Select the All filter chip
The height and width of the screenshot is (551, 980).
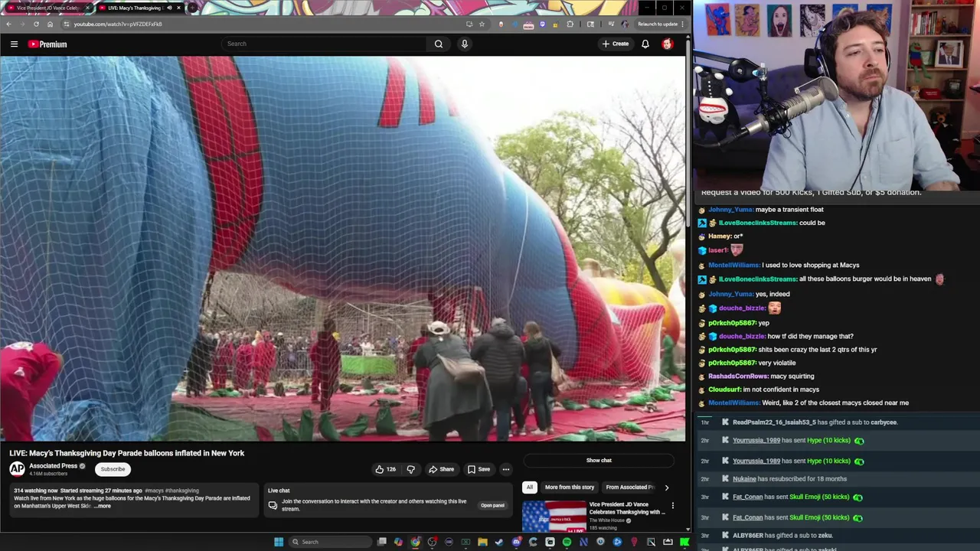(x=529, y=487)
